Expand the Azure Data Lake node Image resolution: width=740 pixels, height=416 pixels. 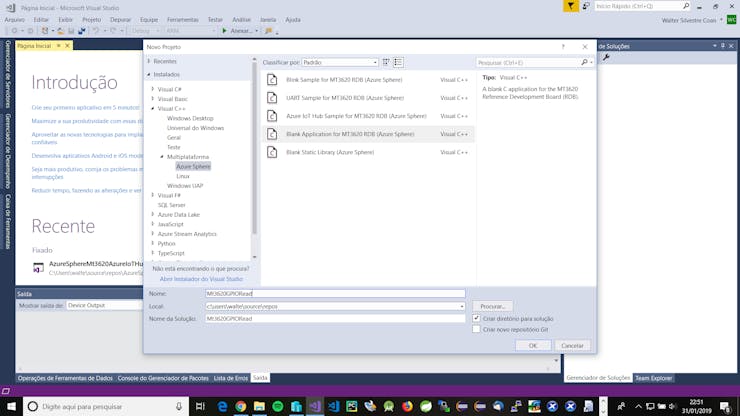[152, 214]
